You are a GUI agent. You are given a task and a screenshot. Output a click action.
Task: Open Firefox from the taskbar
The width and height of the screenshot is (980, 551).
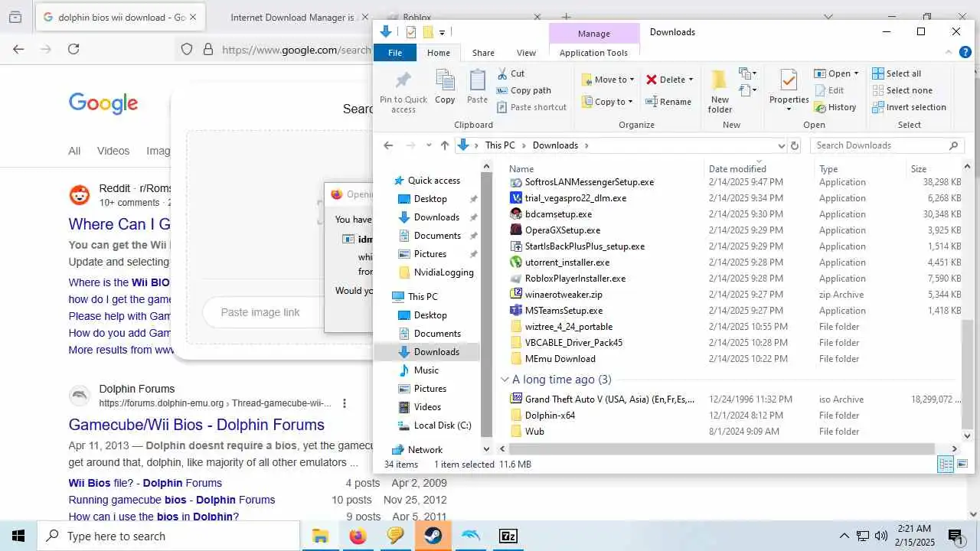coord(358,536)
